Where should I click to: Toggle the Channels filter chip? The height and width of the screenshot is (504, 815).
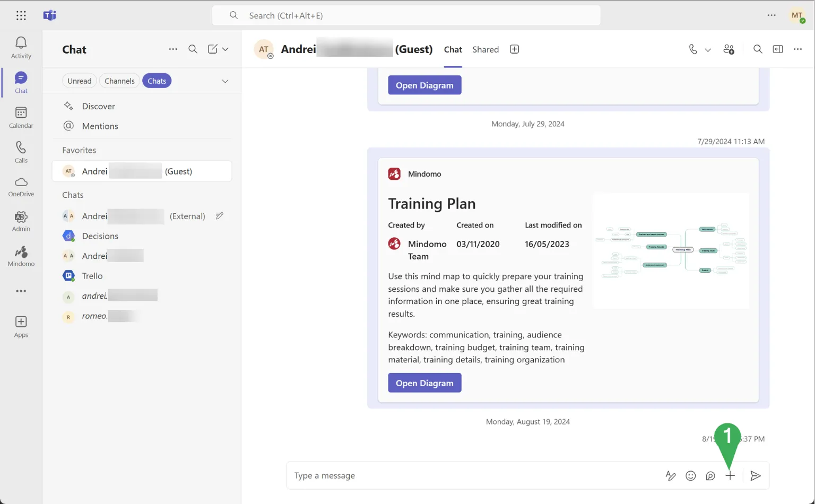coord(119,81)
